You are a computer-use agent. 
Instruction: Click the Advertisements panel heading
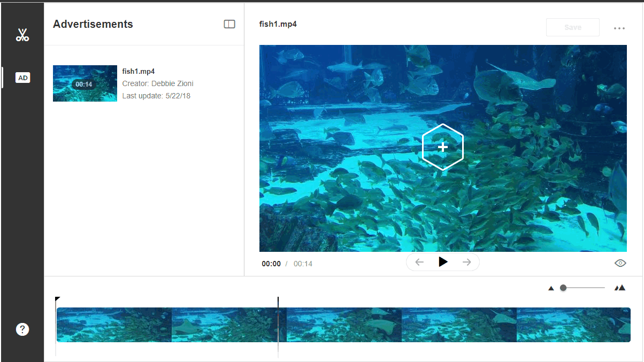point(93,24)
